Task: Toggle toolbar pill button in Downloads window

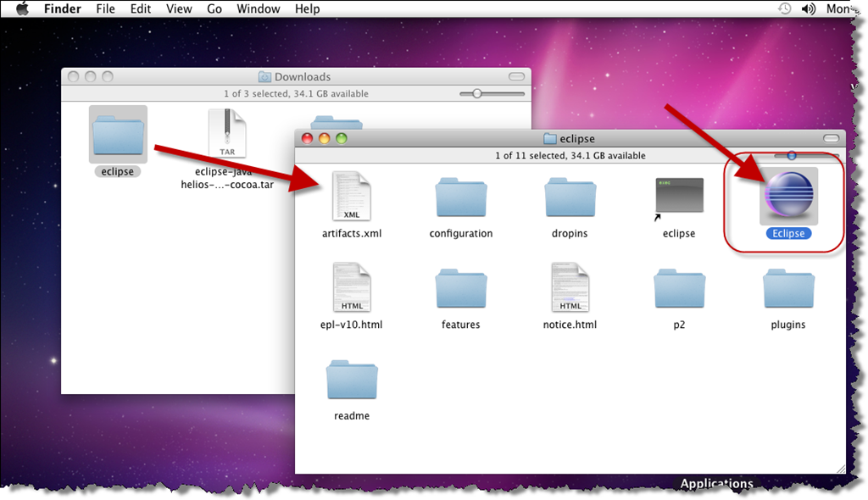Action: coord(516,76)
